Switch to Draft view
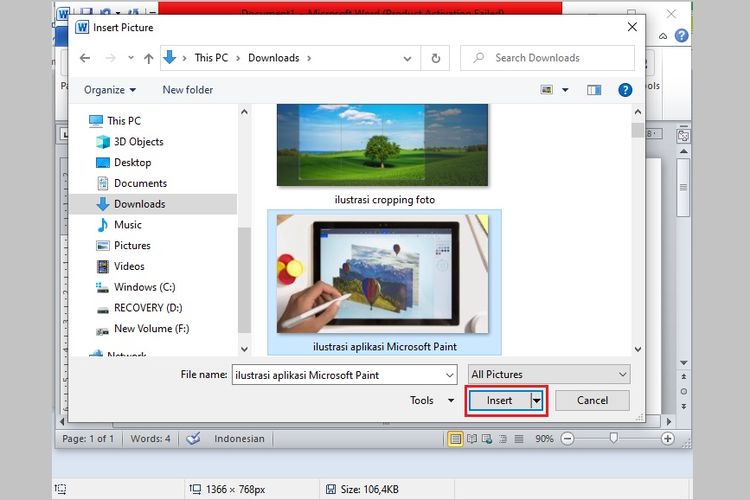Viewport: 750px width, 500px height. (519, 438)
